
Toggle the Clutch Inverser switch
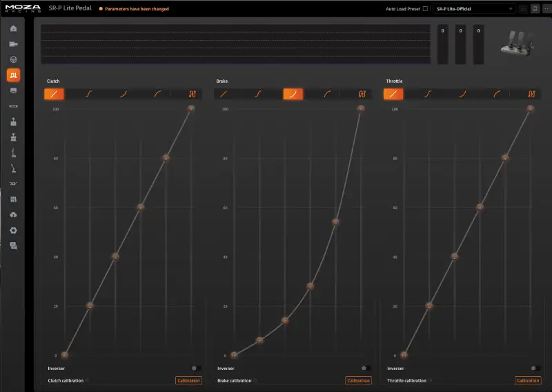tap(197, 369)
